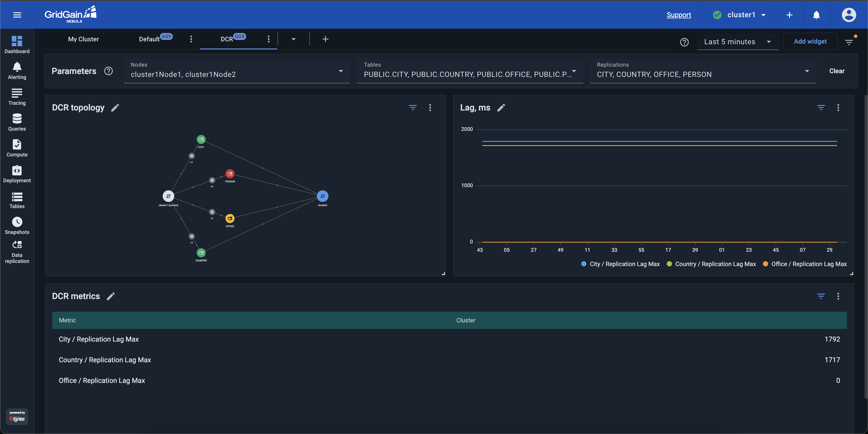The image size is (868, 434).
Task: Open the Tables sidebar section
Action: [x=17, y=200]
